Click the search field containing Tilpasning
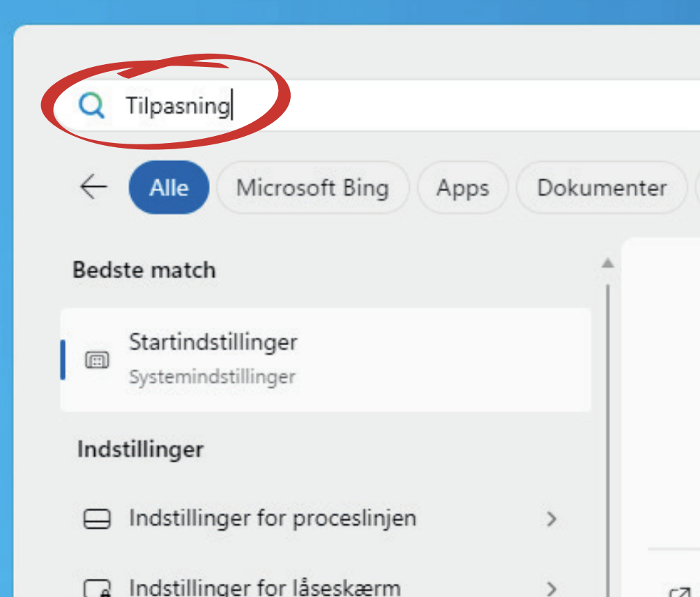The width and height of the screenshot is (700, 597). coord(418,106)
